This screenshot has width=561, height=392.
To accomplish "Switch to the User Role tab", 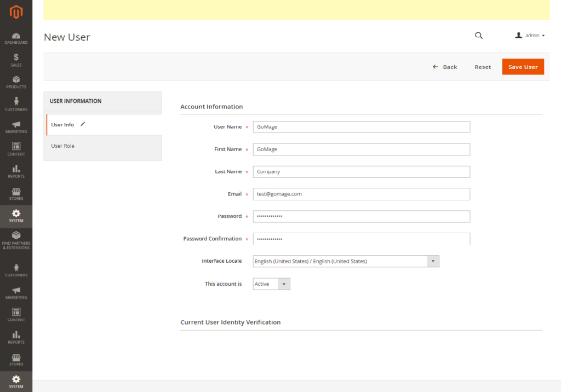I will (102, 146).
